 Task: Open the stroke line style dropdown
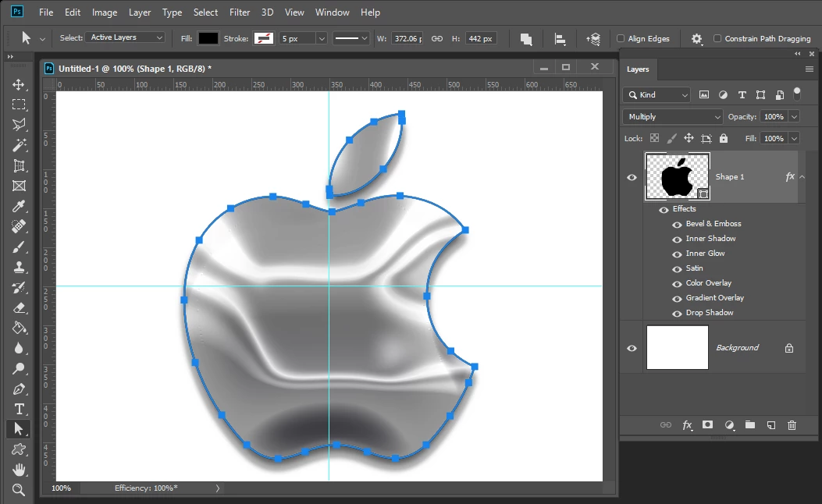(x=351, y=38)
